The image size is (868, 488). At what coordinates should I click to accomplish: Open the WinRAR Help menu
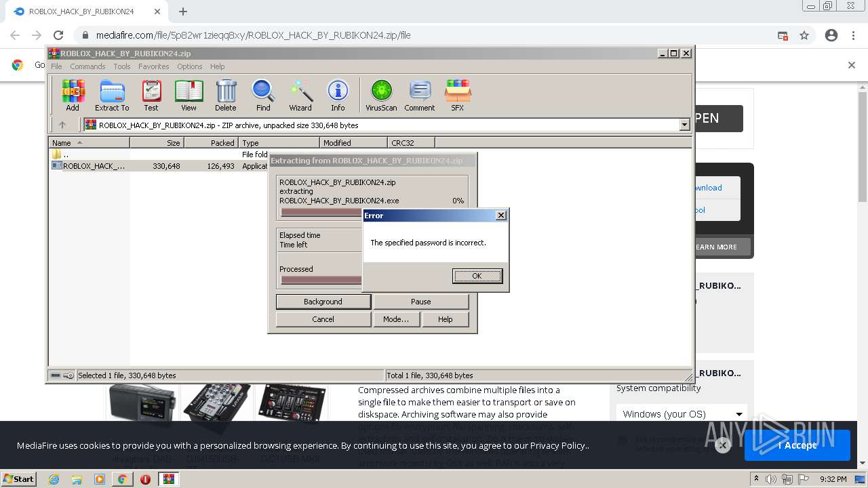217,66
